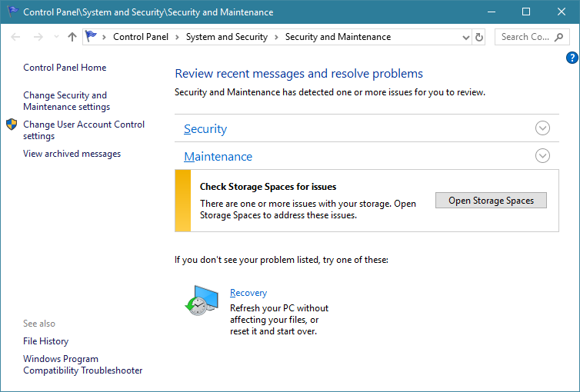Open the Recovery link
This screenshot has height=392, width=580.
248,293
